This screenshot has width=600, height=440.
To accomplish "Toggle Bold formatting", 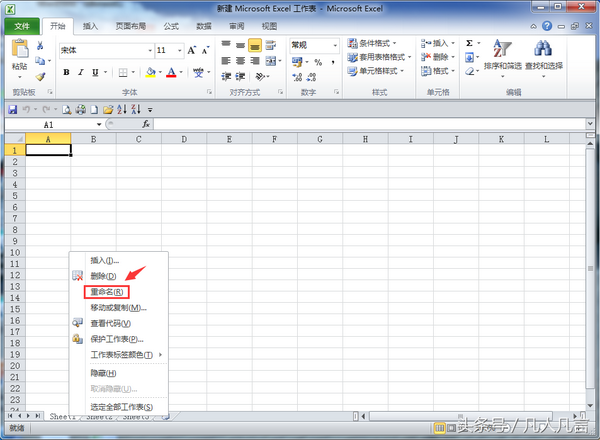I will pos(67,72).
